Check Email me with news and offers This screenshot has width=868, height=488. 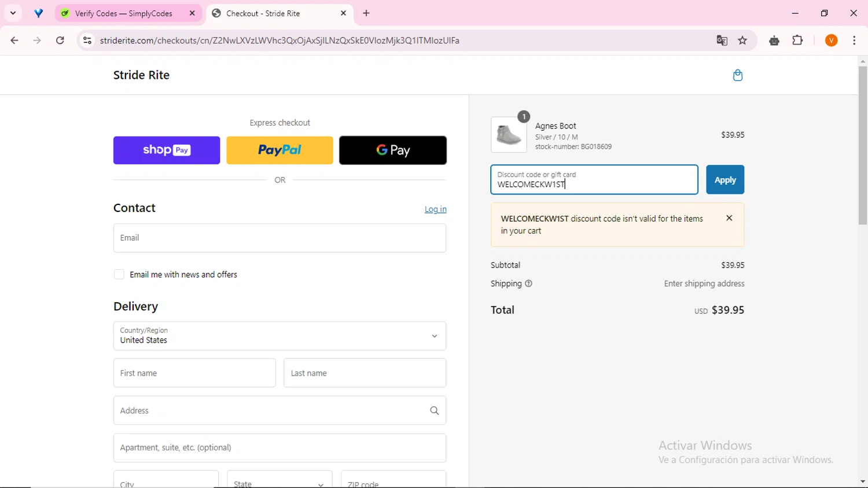(119, 274)
